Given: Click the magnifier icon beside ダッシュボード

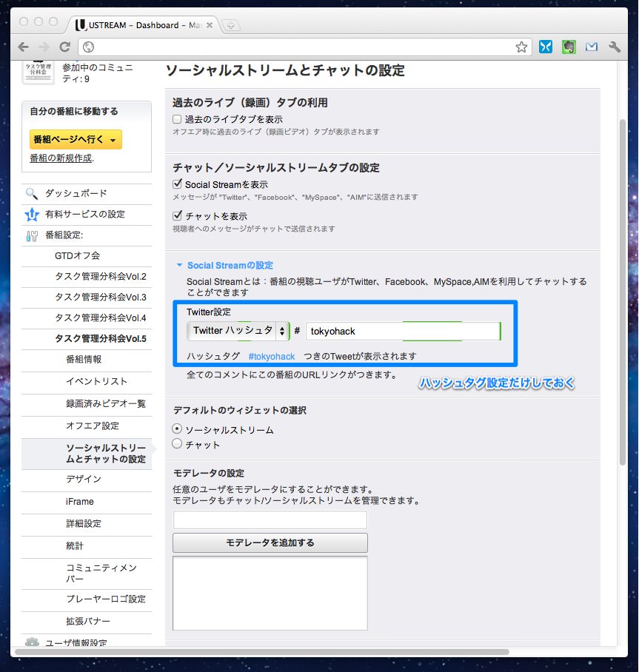Looking at the screenshot, I should 32,194.
